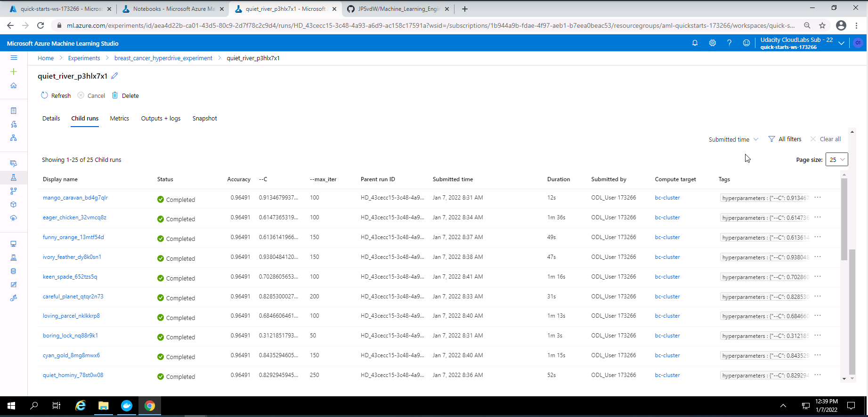This screenshot has width=868, height=417.
Task: Open the user account avatar
Action: pos(858,43)
